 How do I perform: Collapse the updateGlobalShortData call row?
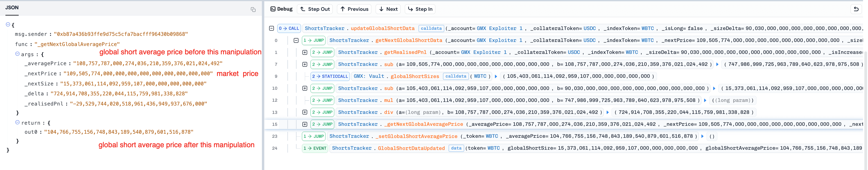coord(271,29)
